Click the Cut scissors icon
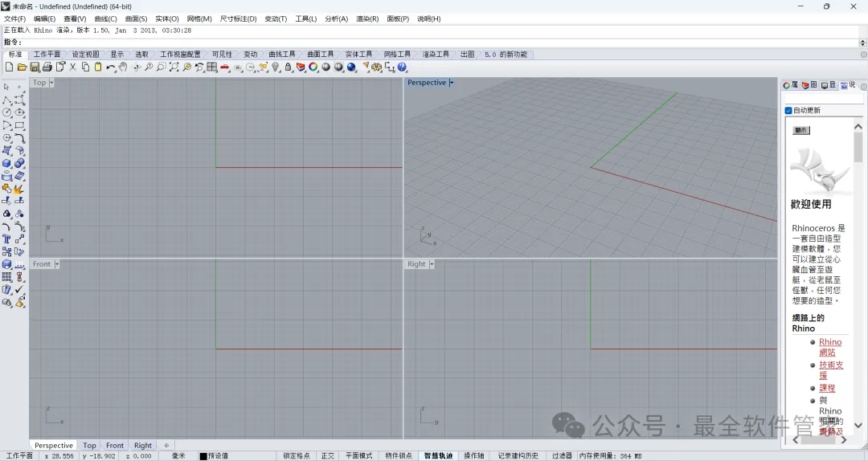 tap(72, 67)
